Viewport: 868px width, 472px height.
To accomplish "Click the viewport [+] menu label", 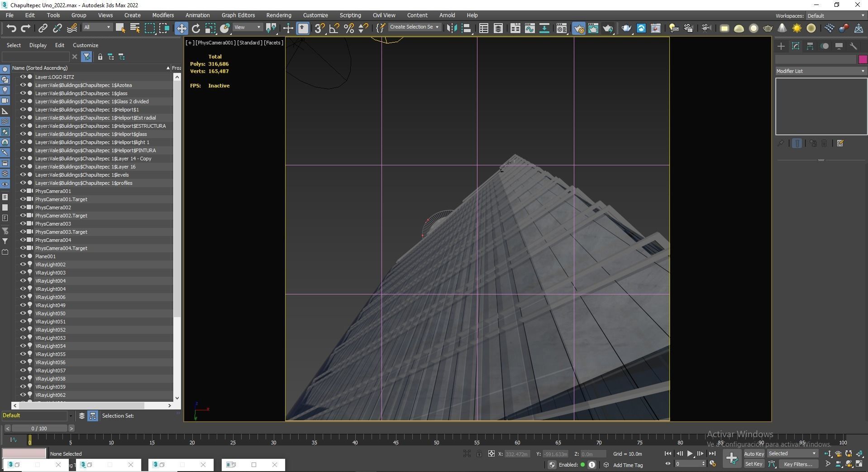I will click(x=190, y=43).
